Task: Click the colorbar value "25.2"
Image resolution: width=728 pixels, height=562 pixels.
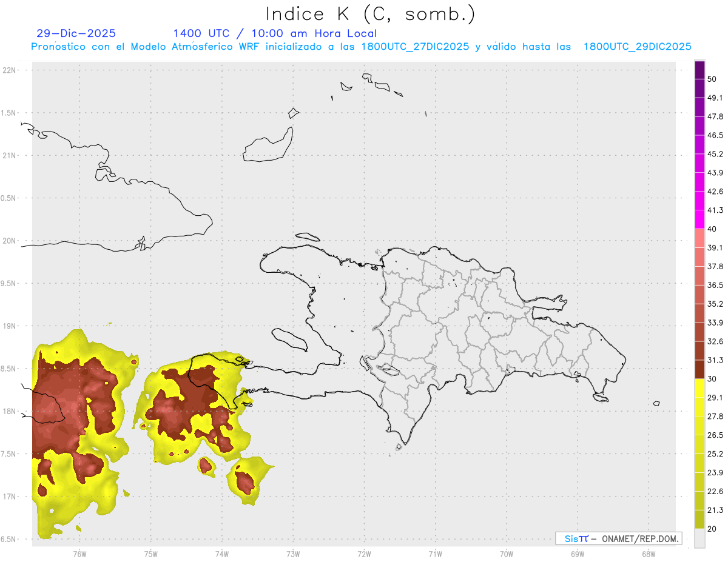Action: point(715,454)
